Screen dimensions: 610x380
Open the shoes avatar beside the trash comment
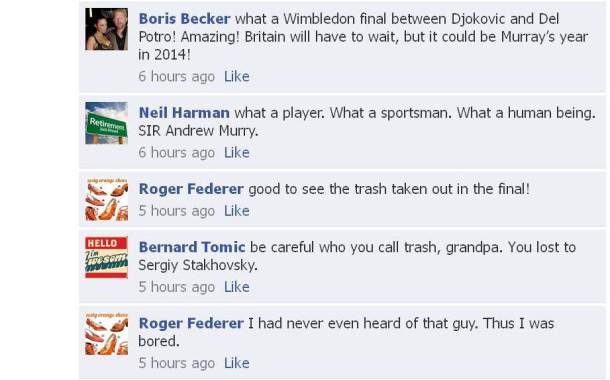(107, 200)
